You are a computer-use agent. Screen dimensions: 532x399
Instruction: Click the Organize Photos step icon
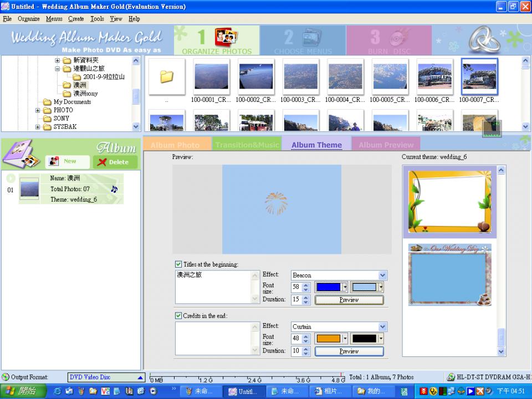226,37
